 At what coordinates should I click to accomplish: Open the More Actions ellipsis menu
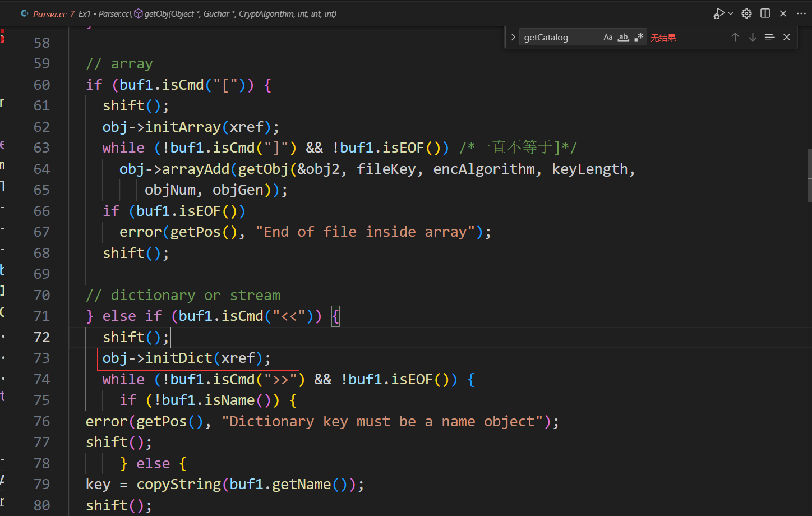pyautogui.click(x=801, y=13)
